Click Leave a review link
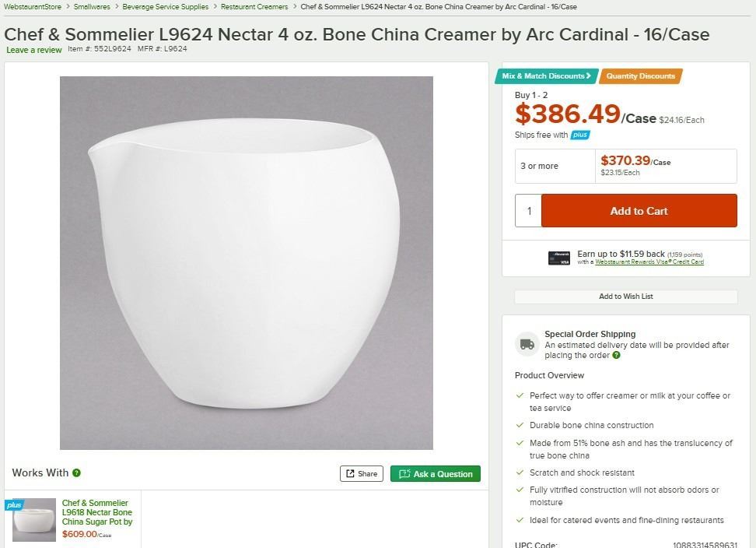The height and width of the screenshot is (548, 756). point(34,50)
